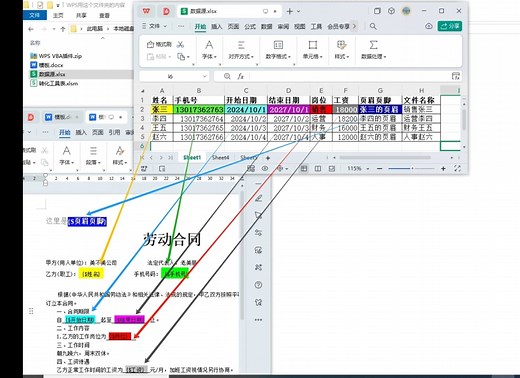Click the user avatar in the spreadsheet title bar
Viewport: 520px width, 378px height.
[406, 11]
